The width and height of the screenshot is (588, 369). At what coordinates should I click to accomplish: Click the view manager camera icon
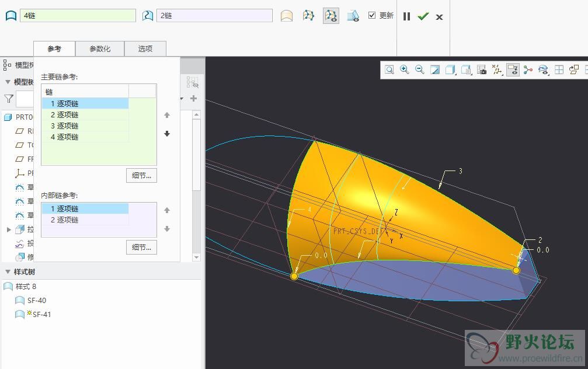click(482, 69)
